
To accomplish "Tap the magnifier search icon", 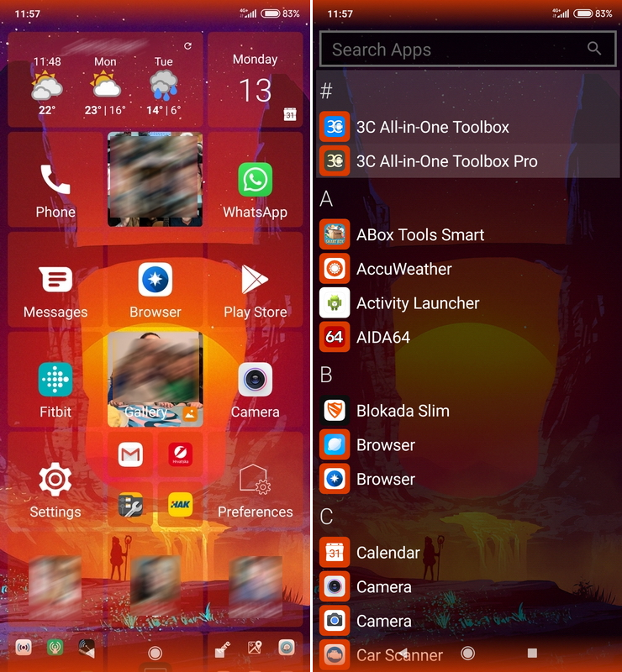I will point(594,49).
